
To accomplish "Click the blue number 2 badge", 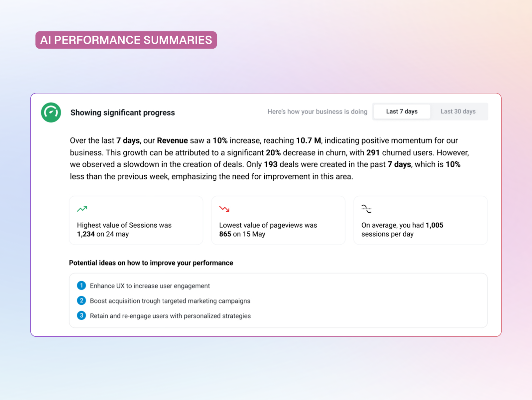I will click(x=81, y=300).
